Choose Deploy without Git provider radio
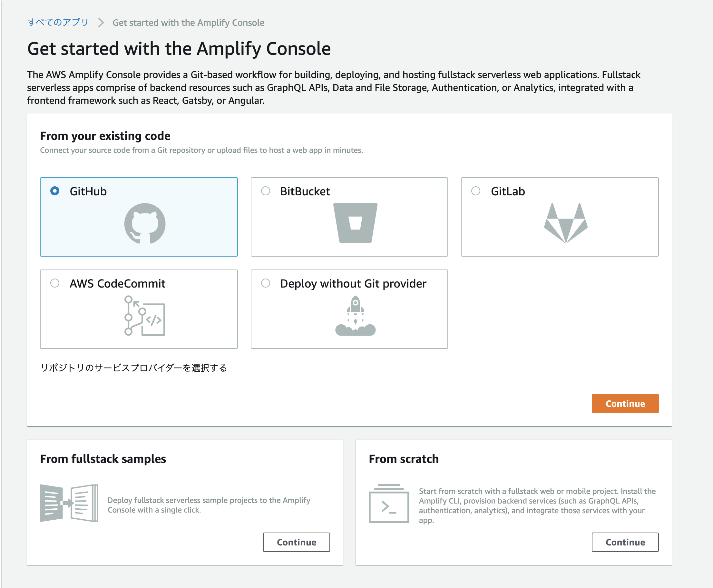 [266, 283]
